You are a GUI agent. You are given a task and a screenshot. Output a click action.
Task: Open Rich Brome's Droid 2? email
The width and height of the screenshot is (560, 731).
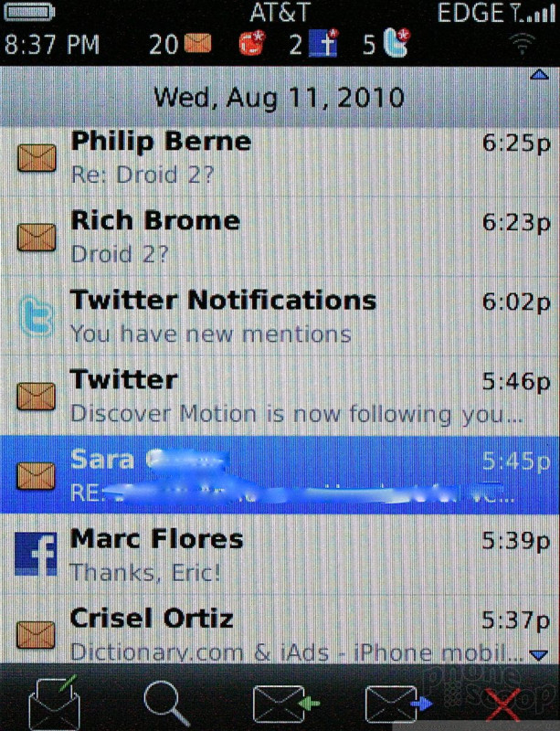click(280, 237)
